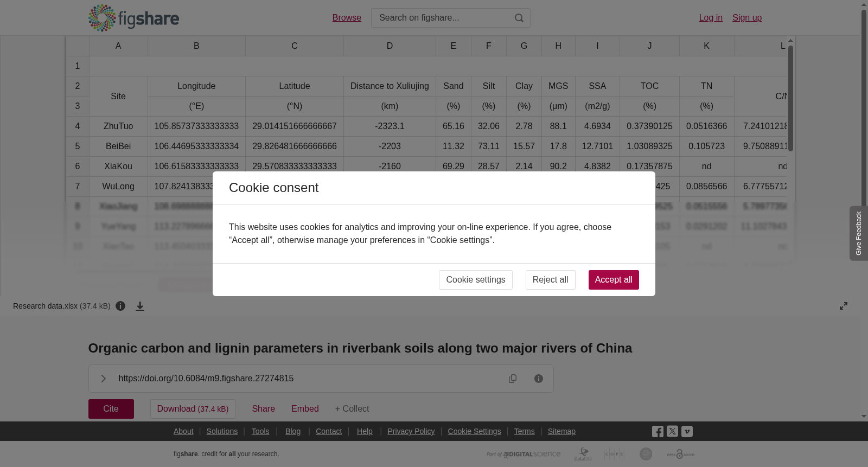
Task: Click + Collect
Action: point(352,409)
